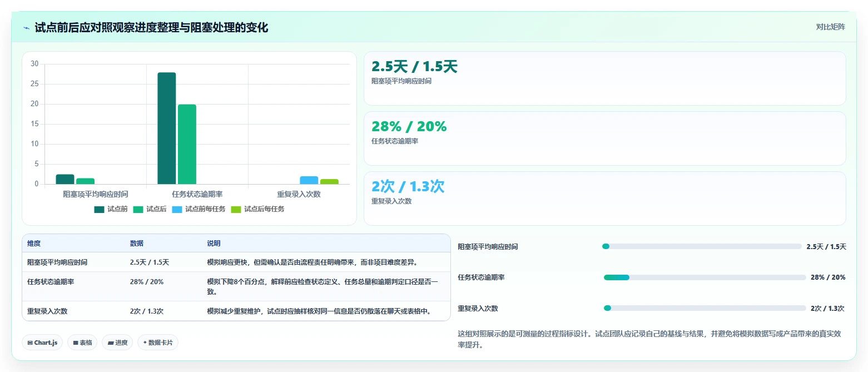
Task: Click the 重复录入次数 progress bar
Action: pyautogui.click(x=705, y=308)
